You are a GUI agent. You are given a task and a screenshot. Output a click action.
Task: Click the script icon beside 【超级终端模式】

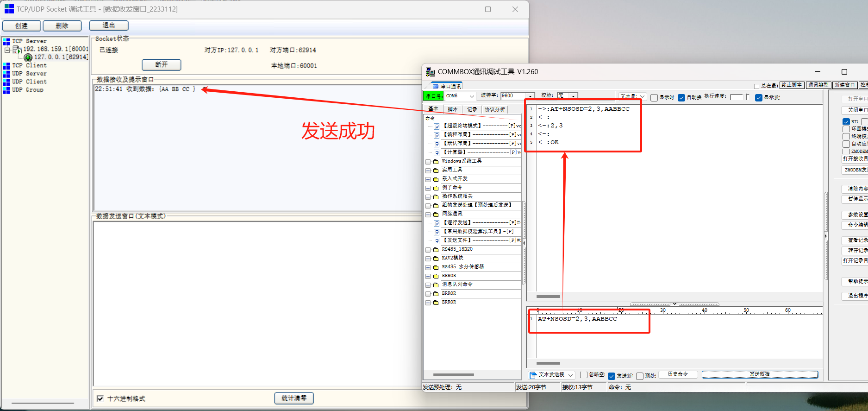coord(437,126)
